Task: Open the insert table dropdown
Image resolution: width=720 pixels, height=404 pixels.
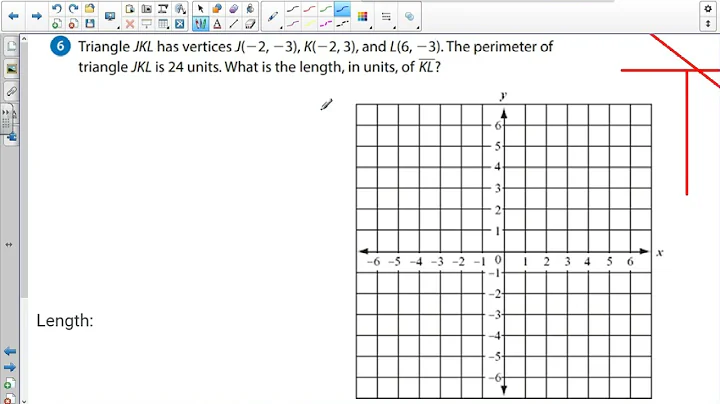Action: click(163, 23)
